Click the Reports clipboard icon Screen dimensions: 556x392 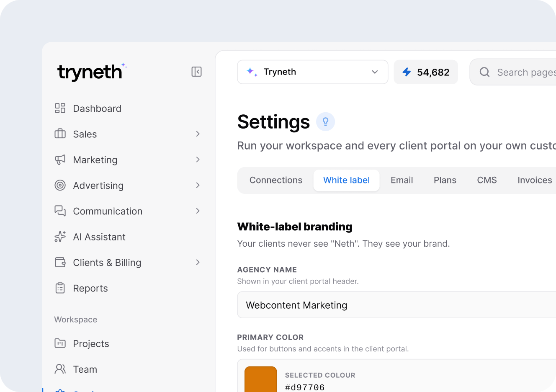tap(60, 288)
